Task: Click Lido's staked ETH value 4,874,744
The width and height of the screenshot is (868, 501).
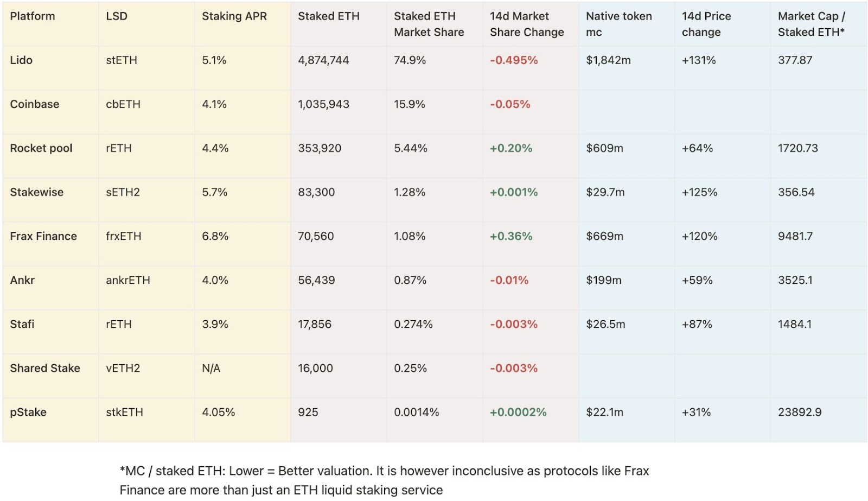Action: pyautogui.click(x=323, y=60)
